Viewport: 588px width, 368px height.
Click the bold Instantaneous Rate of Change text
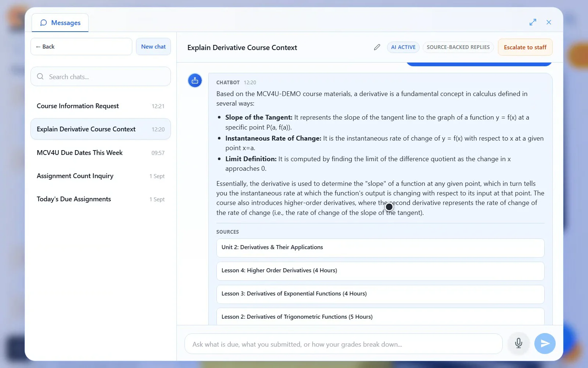(x=273, y=138)
